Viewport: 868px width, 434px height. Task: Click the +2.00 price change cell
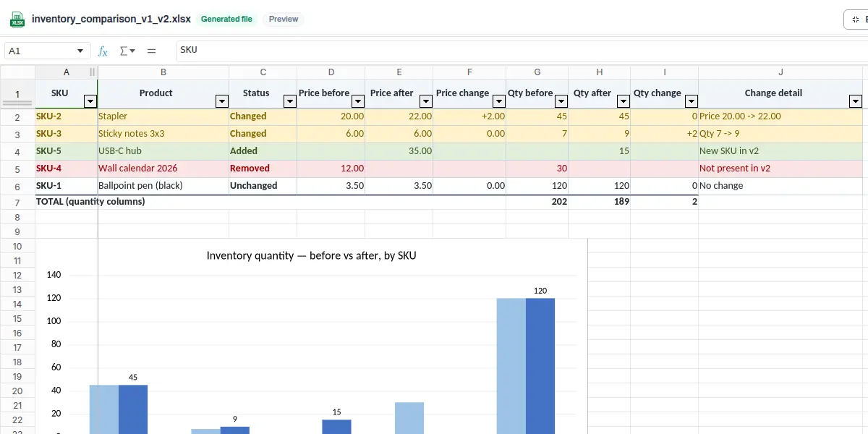[x=469, y=116]
